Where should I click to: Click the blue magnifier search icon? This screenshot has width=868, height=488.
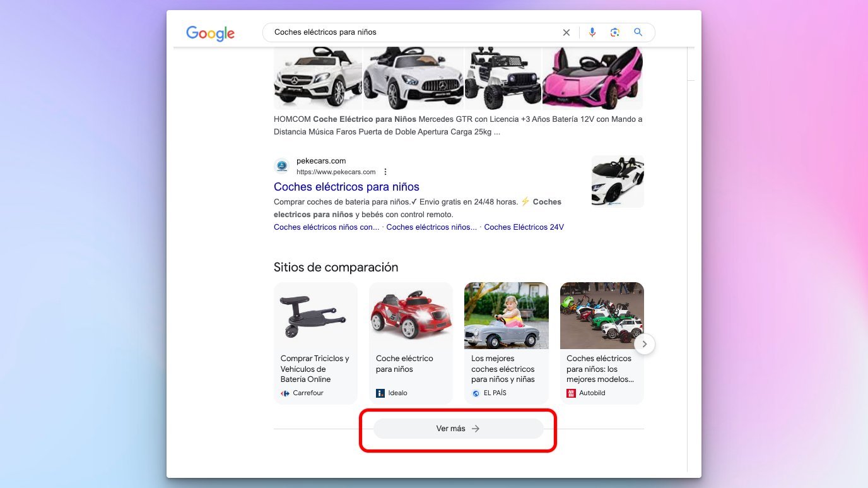(638, 32)
